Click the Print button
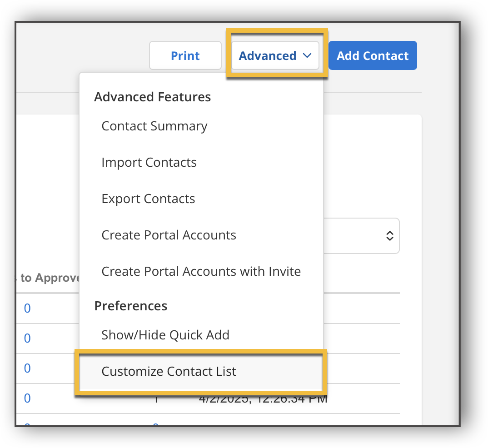This screenshot has height=448, width=488. [185, 56]
